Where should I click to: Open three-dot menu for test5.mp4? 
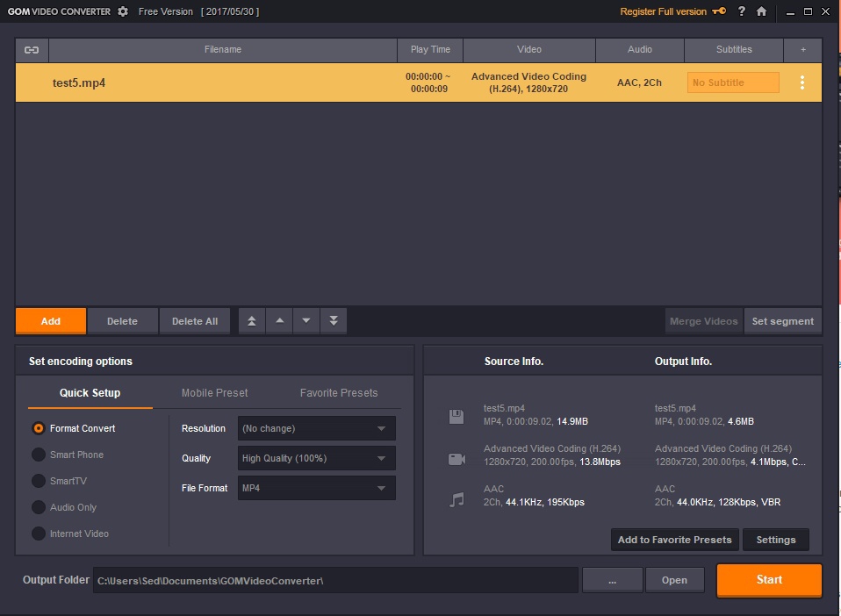(x=801, y=82)
